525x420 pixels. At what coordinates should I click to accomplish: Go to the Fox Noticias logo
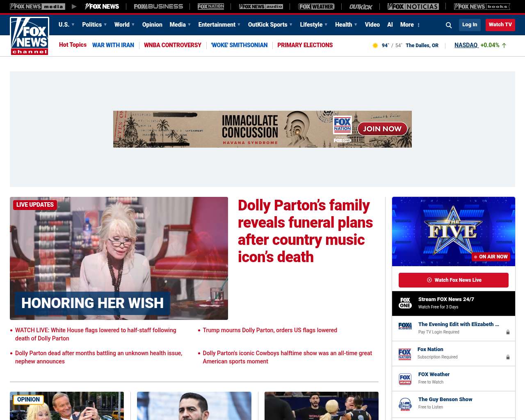(x=413, y=7)
